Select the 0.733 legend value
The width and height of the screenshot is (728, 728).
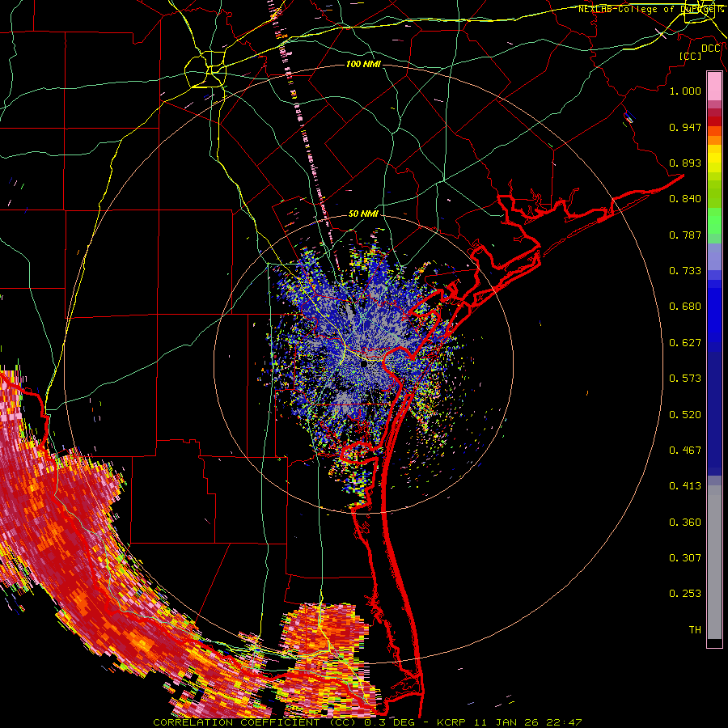[x=685, y=271]
